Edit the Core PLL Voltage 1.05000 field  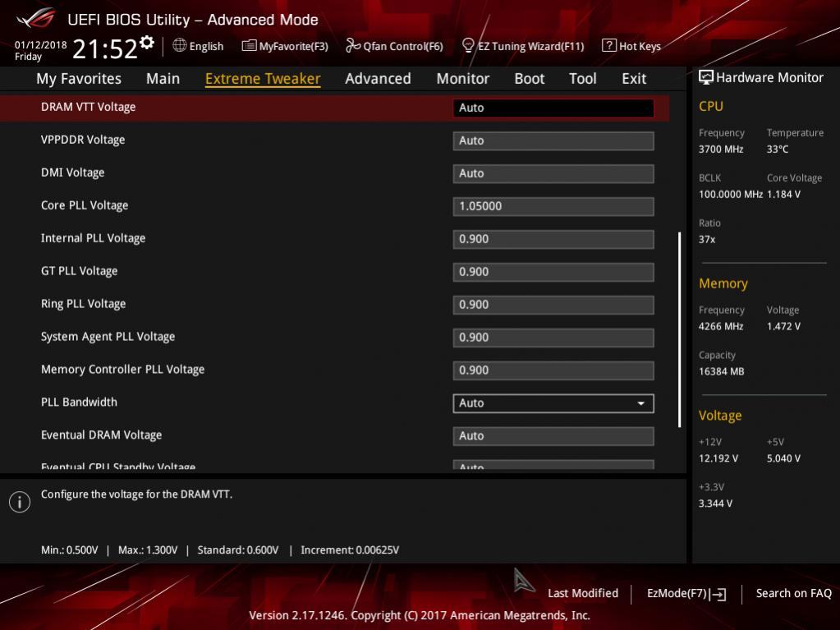[x=553, y=206]
